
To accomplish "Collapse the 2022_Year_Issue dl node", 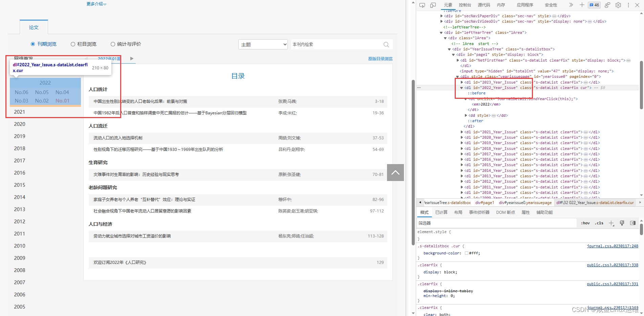I will point(461,88).
